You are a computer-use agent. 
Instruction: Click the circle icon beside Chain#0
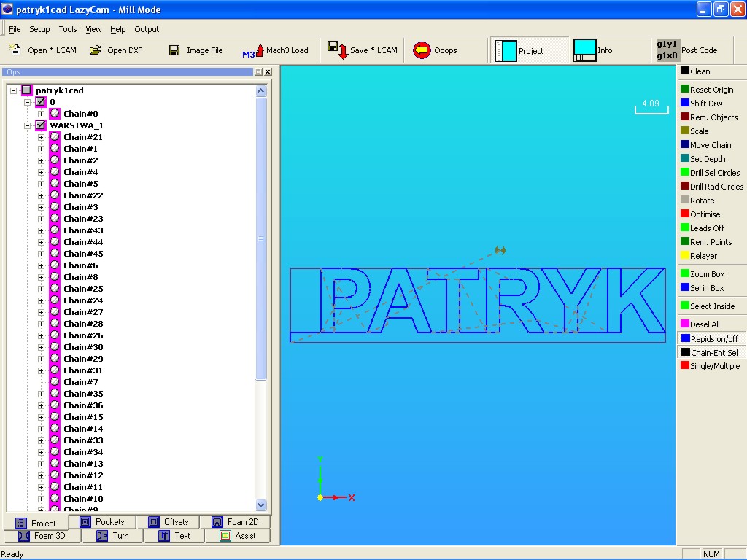tap(55, 113)
